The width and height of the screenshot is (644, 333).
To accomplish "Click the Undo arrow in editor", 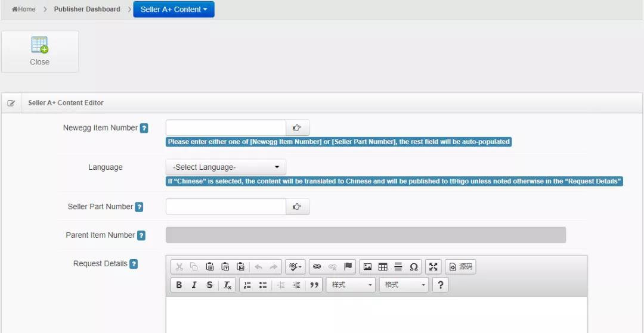I will (258, 267).
